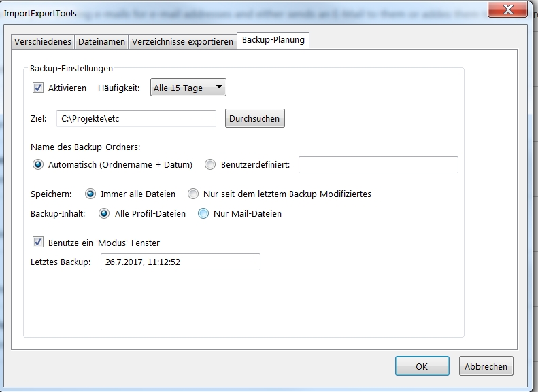The image size is (538, 392).
Task: Switch to the Verschiedenes tab
Action: tap(43, 42)
